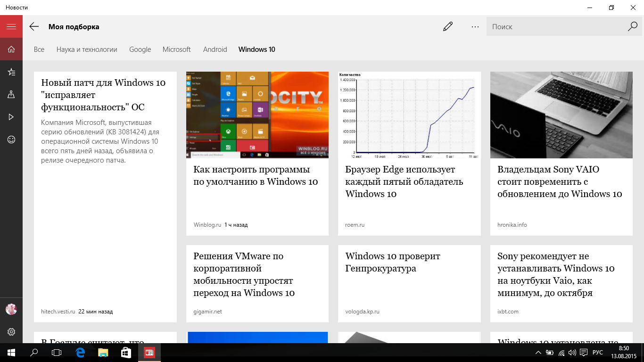Show hidden tray icons chevron
The width and height of the screenshot is (644, 362).
(x=538, y=353)
